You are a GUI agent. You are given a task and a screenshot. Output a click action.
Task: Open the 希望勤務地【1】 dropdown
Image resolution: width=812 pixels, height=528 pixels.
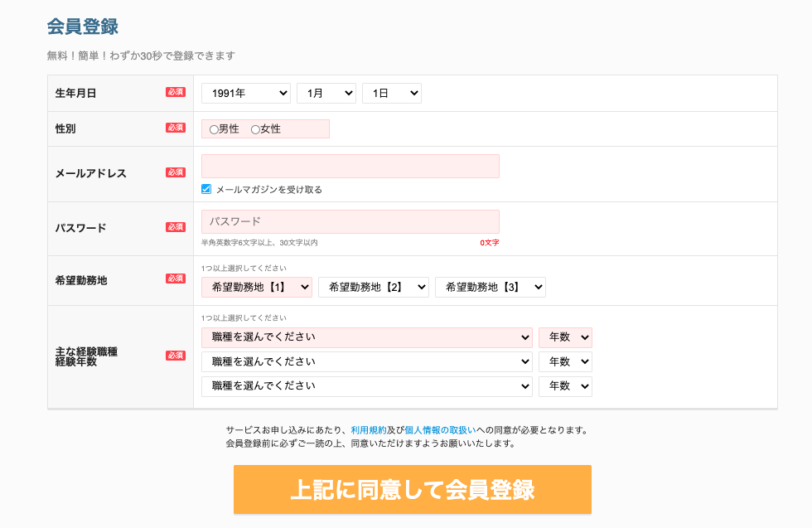(256, 287)
